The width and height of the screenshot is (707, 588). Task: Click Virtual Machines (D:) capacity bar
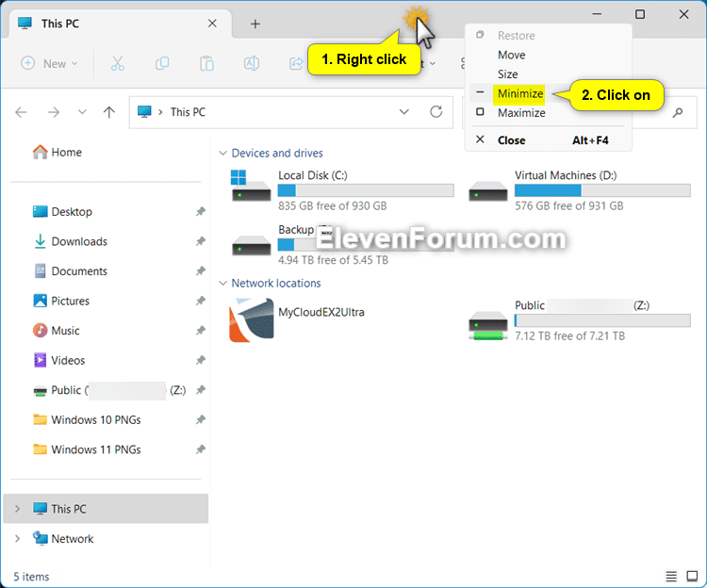602,190
